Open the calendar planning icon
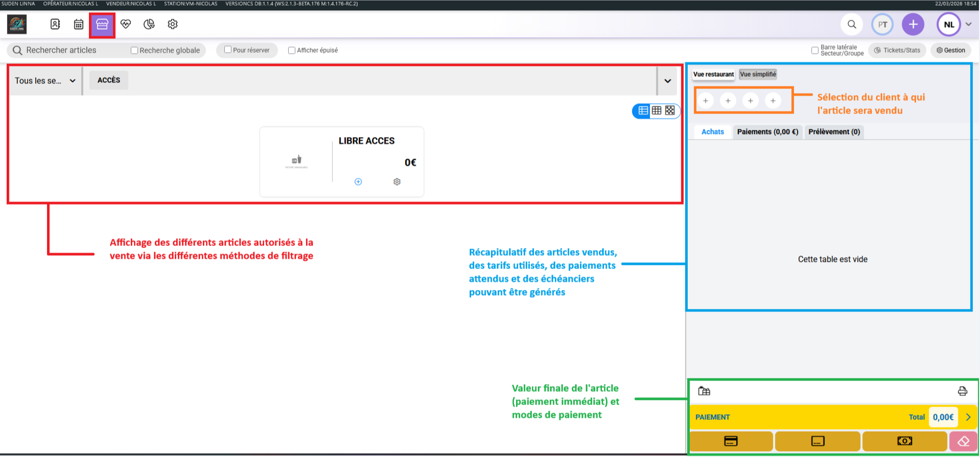This screenshot has height=458, width=980. pos(78,24)
